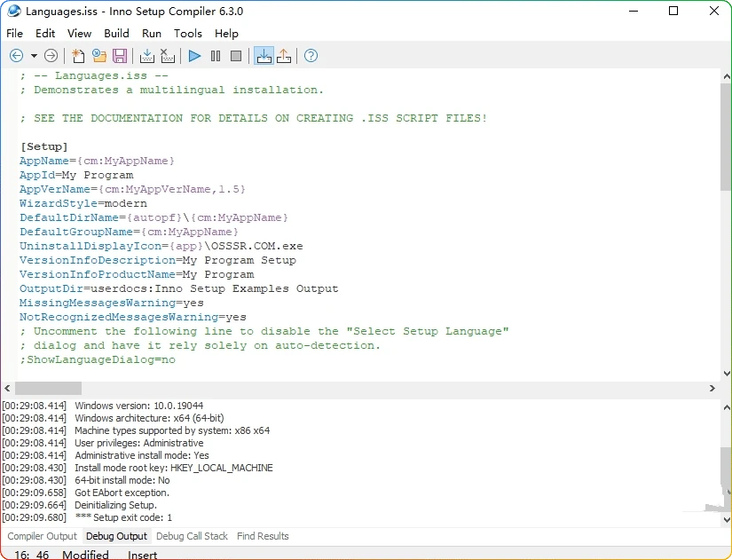Click the DefaultDirName directive line

[154, 217]
